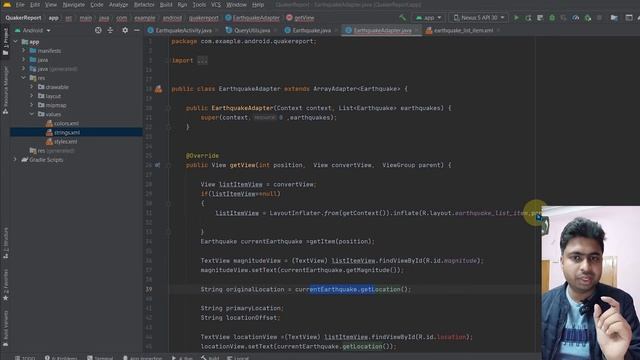Expand the java (generated) folder
Image resolution: width=640 pixels, height=360 pixels.
[x=24, y=69]
